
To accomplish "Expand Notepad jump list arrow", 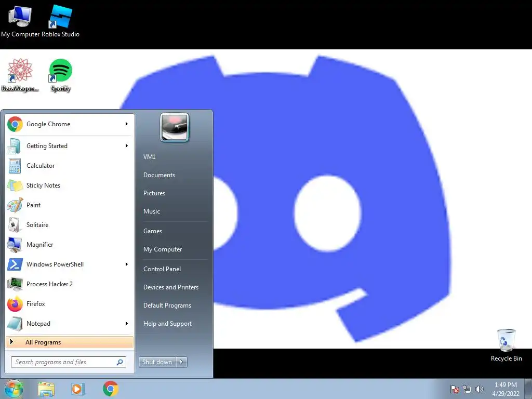I will pos(127,323).
